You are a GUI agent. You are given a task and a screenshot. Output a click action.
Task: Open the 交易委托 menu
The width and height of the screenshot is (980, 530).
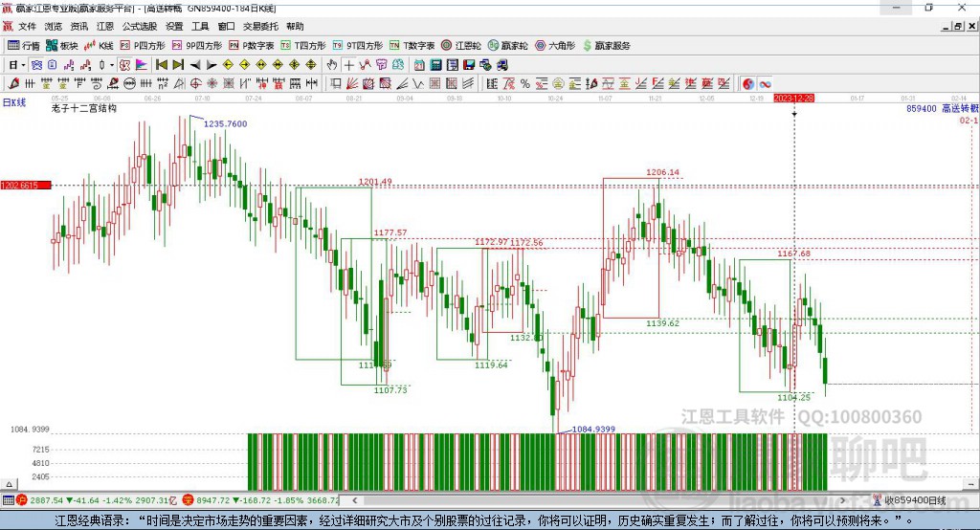click(260, 26)
